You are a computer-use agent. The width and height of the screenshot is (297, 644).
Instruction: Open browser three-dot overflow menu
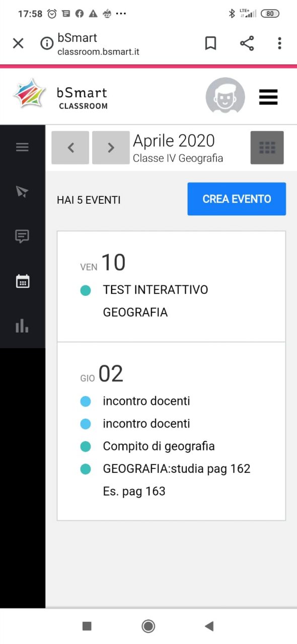click(x=279, y=44)
